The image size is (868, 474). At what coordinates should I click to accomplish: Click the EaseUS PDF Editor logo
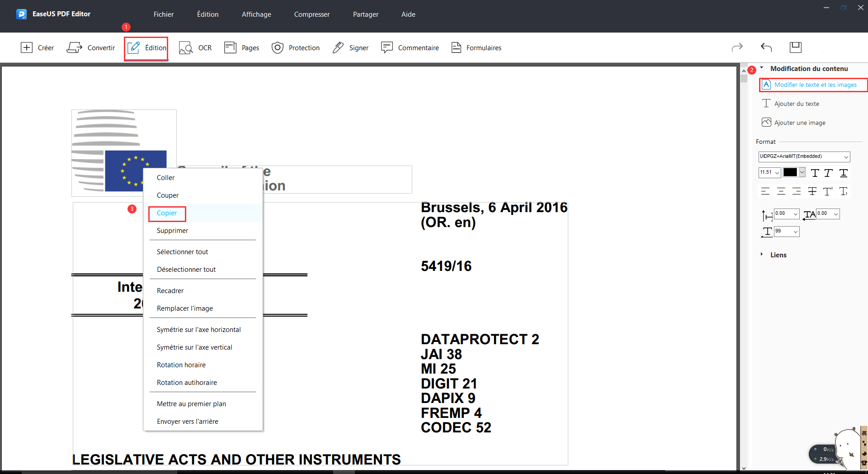pyautogui.click(x=21, y=14)
